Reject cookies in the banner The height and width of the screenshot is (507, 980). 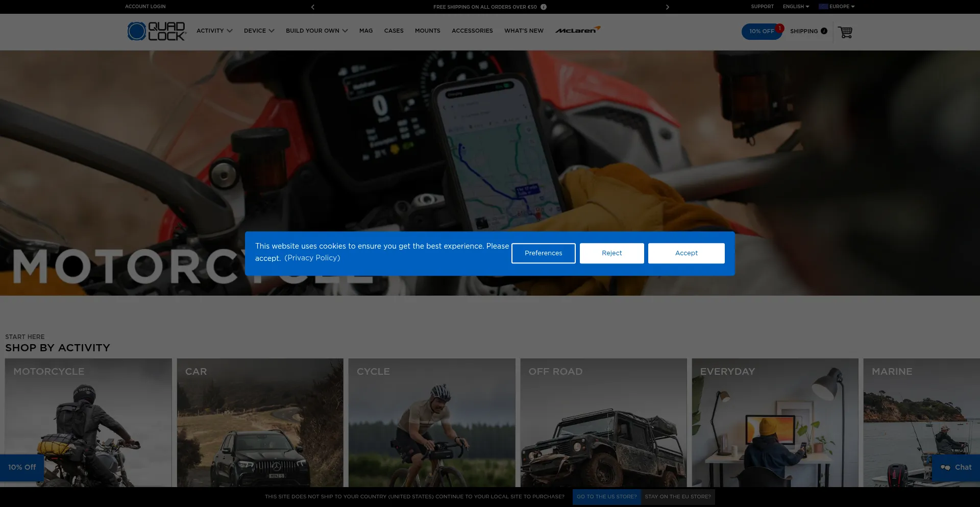click(x=611, y=253)
